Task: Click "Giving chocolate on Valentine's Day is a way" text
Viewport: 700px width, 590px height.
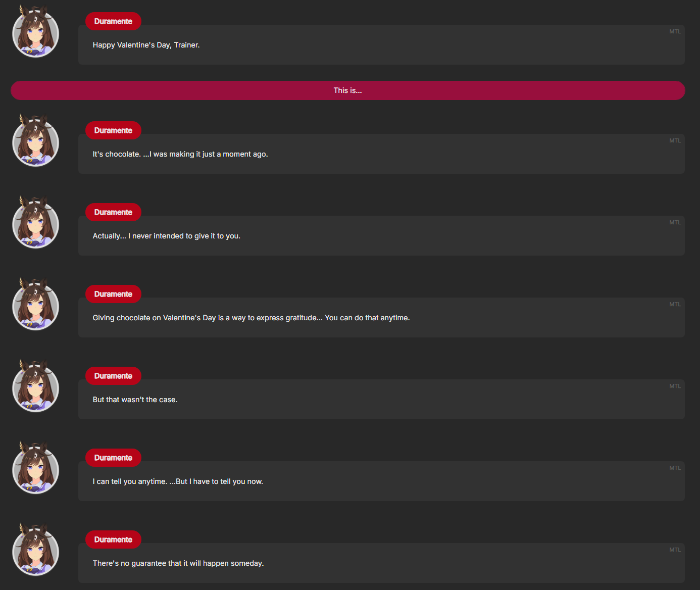Action: pos(251,318)
